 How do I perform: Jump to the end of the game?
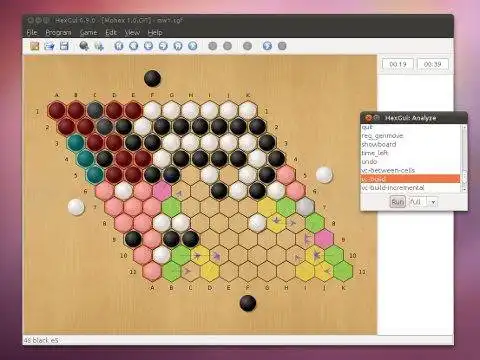tap(193, 46)
